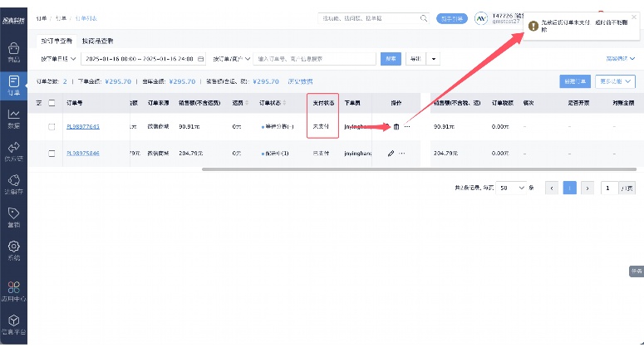Open the historical data link
The height and width of the screenshot is (352, 644).
(300, 81)
